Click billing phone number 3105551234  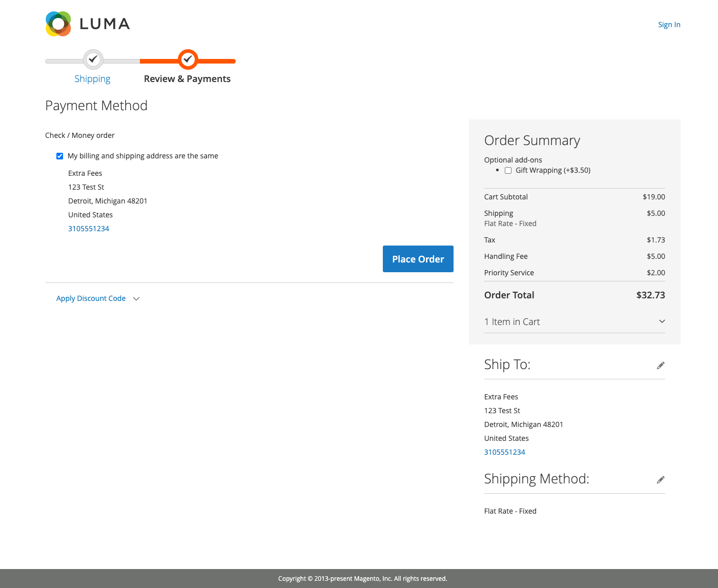click(89, 229)
